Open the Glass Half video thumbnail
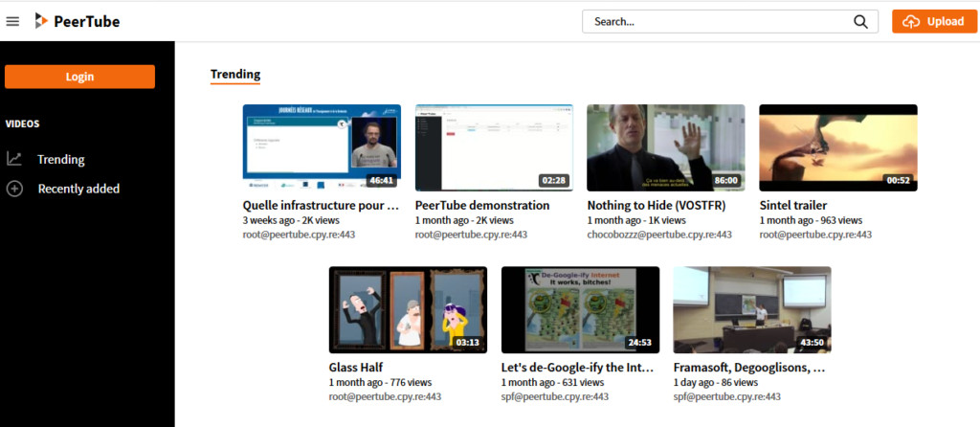980x427 pixels. point(408,309)
